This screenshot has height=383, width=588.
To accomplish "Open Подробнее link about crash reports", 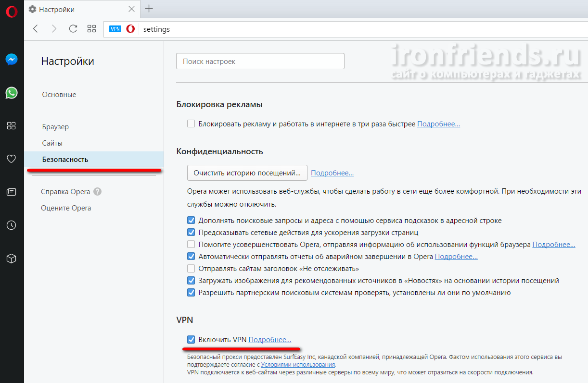I will point(456,257).
